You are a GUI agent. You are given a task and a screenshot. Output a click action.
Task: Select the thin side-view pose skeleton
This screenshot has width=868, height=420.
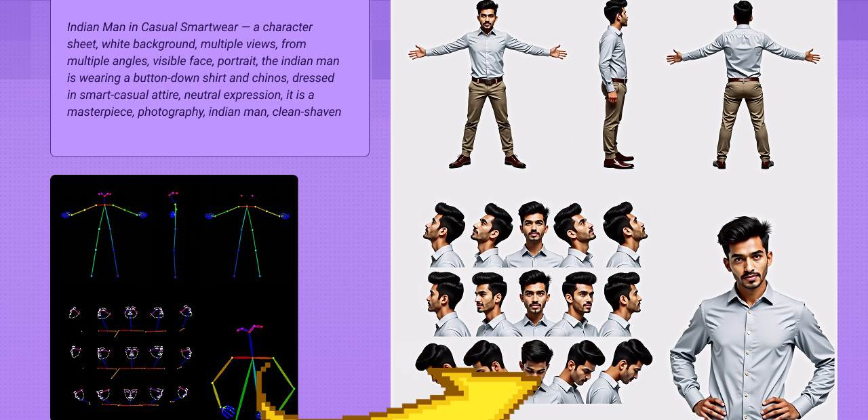pos(174,234)
